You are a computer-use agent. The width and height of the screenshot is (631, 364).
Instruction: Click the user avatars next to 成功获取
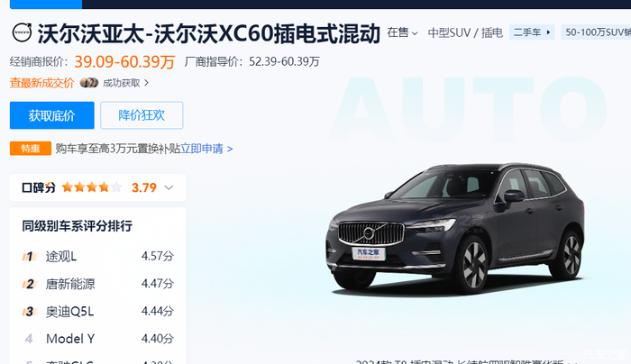(x=89, y=83)
